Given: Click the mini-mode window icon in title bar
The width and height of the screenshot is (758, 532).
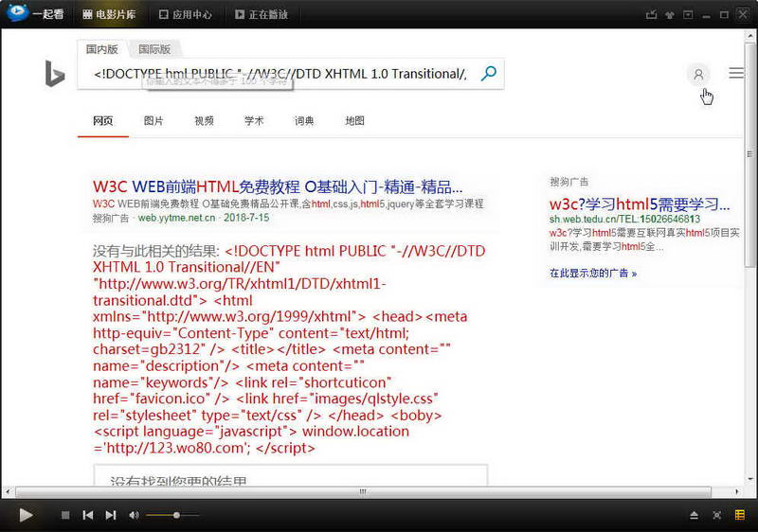Looking at the screenshot, I should (x=688, y=15).
